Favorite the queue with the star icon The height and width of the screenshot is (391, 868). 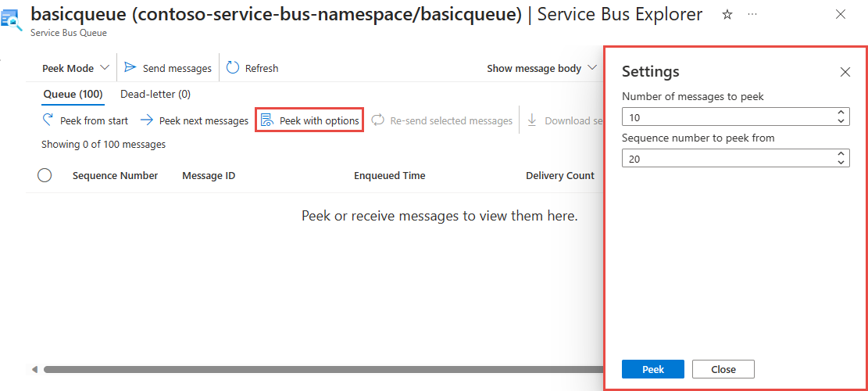coord(727,15)
